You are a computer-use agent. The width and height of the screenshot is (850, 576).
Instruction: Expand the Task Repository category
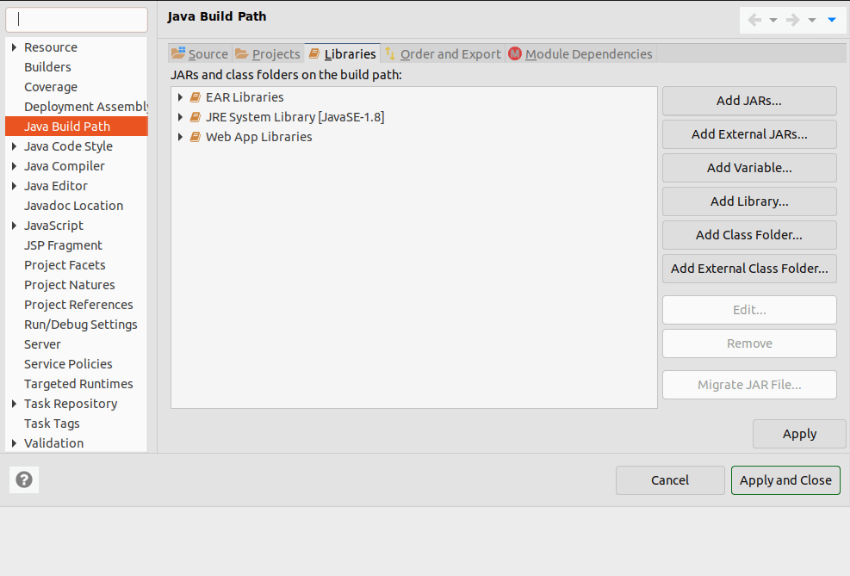click(x=14, y=404)
